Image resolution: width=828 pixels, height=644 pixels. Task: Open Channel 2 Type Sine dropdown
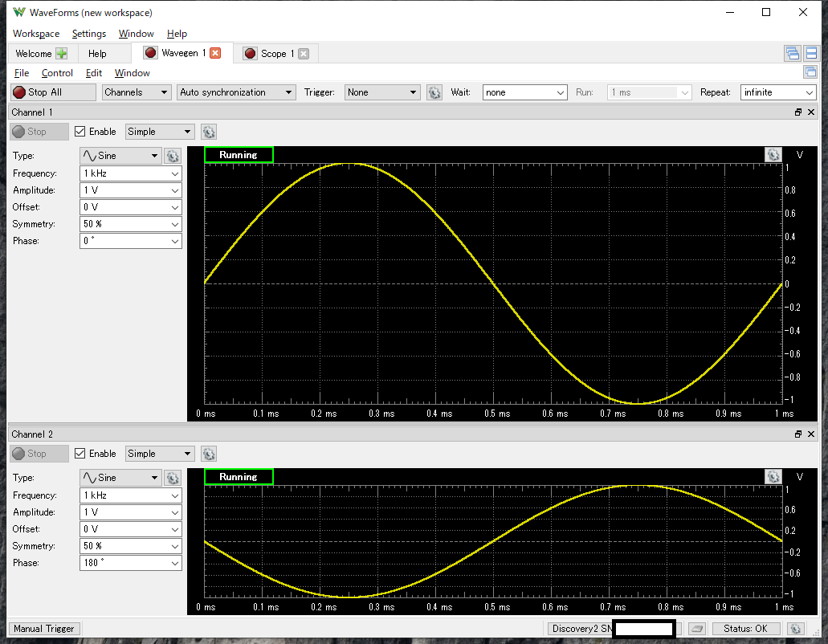point(120,478)
